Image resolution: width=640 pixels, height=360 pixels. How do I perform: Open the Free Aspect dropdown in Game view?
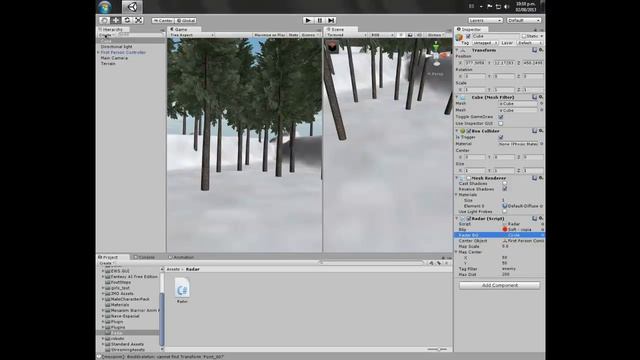coord(191,35)
